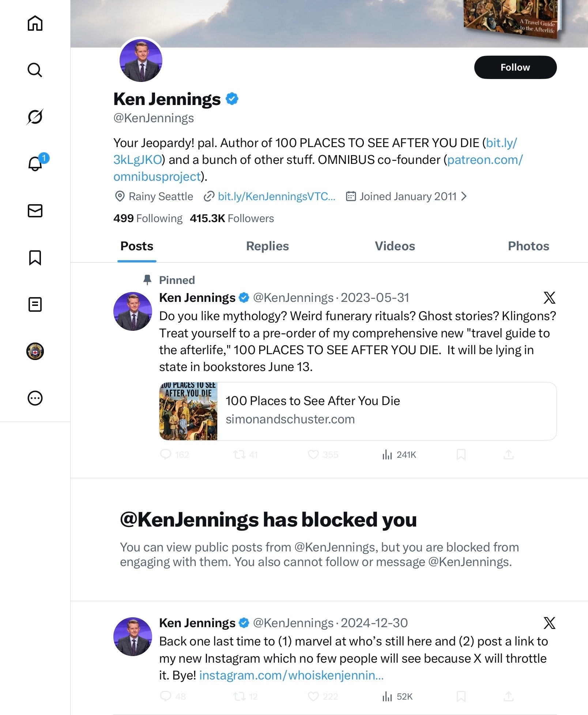Open the Bookmarks sidebar icon

(35, 258)
